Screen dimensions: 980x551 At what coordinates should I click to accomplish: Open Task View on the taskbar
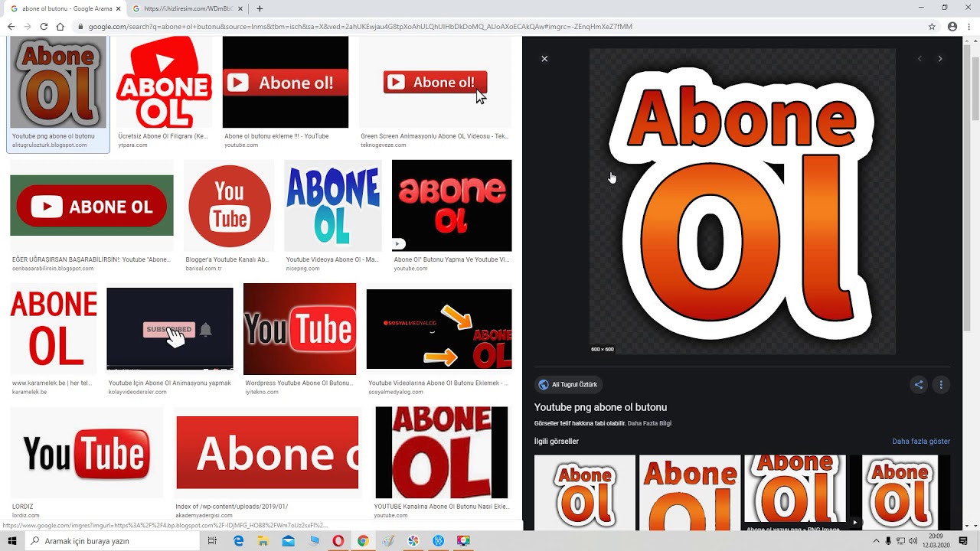pyautogui.click(x=212, y=540)
